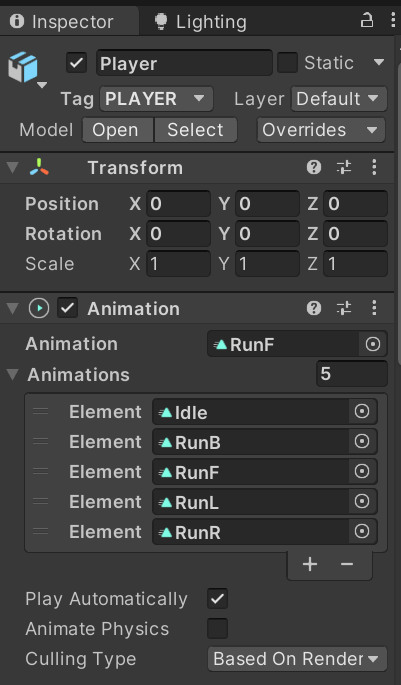
Task: Edit the Animations array size field
Action: (x=352, y=374)
